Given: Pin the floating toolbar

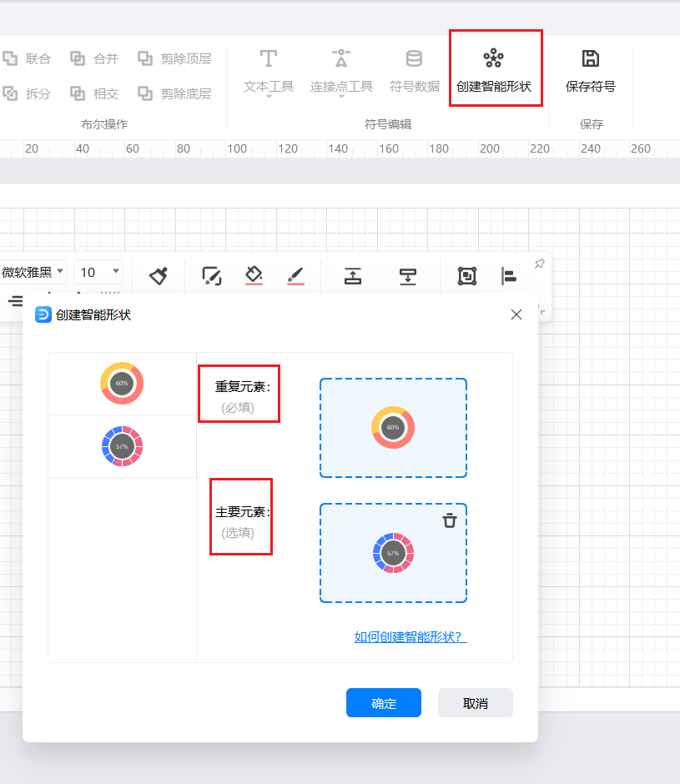Looking at the screenshot, I should point(539,264).
